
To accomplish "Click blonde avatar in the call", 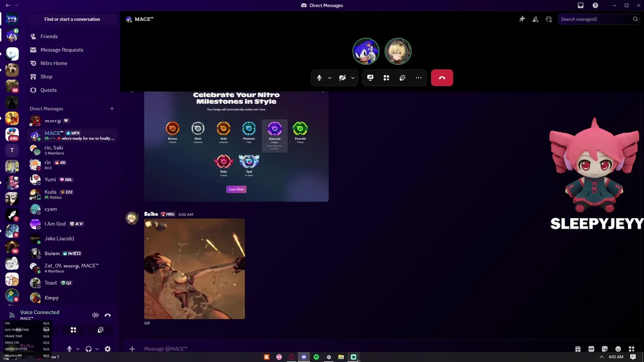I will (398, 51).
